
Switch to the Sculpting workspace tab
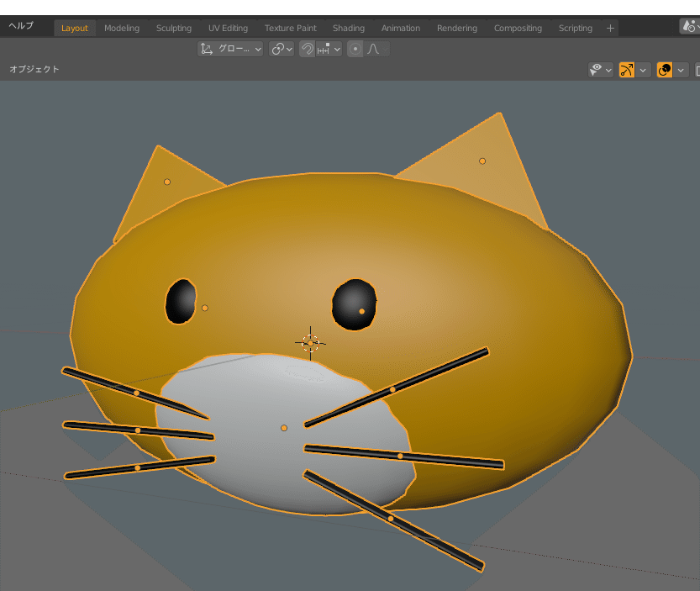[174, 28]
